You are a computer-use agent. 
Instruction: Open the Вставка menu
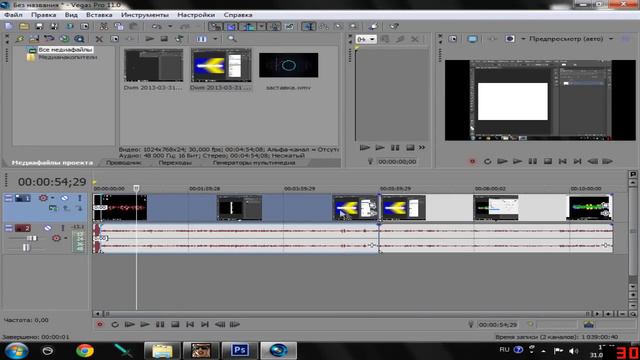(x=99, y=15)
